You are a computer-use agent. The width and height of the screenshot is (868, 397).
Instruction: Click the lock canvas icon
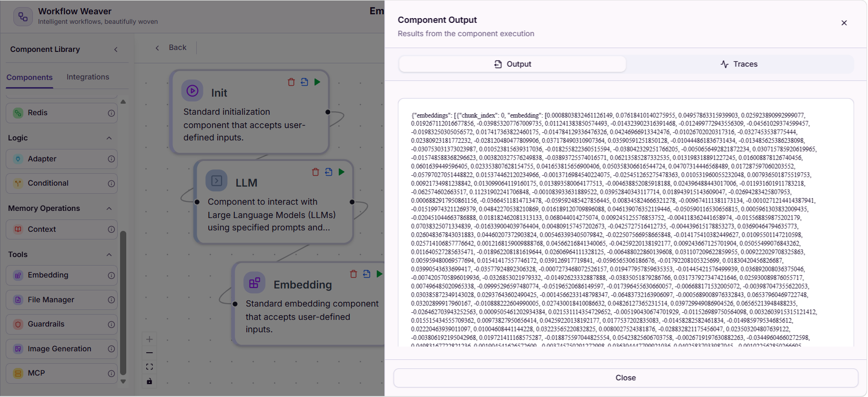150,381
